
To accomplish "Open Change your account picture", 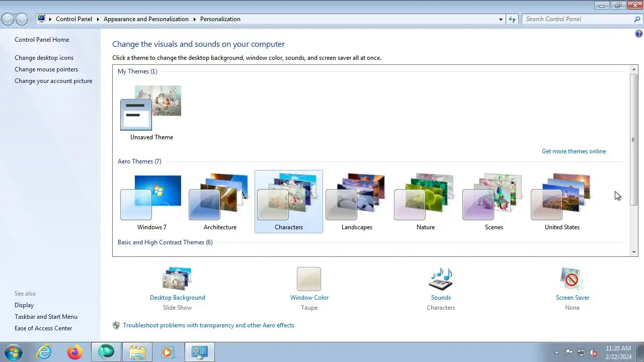I will click(x=53, y=81).
